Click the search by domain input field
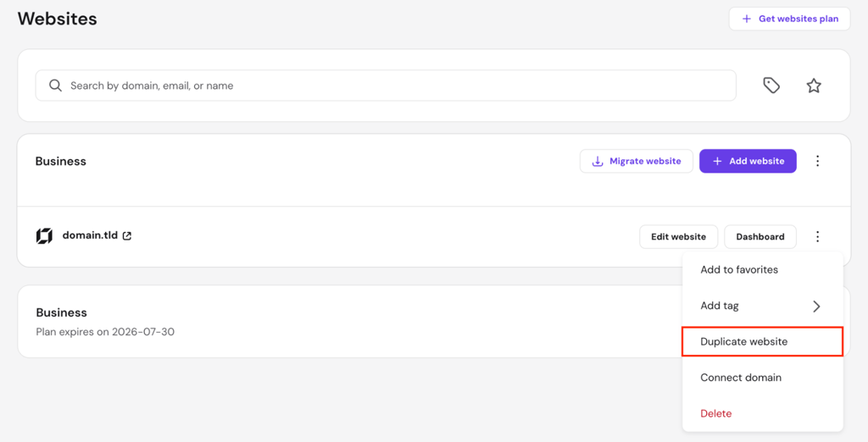Image resolution: width=868 pixels, height=442 pixels. 386,86
